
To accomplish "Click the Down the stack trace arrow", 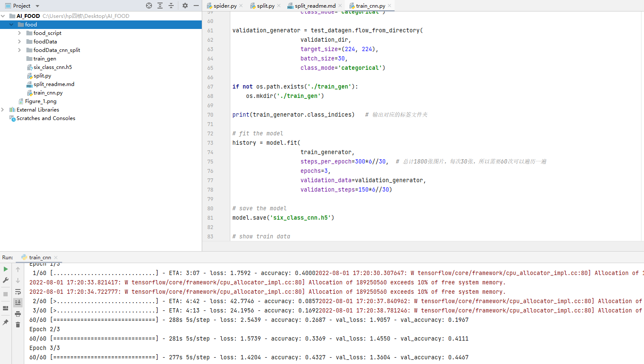I will 18,280.
